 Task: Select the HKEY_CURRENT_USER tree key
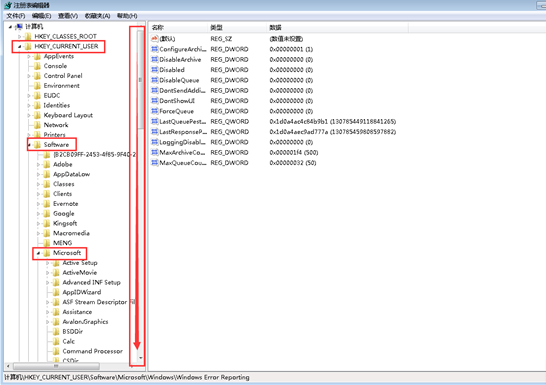pos(66,46)
